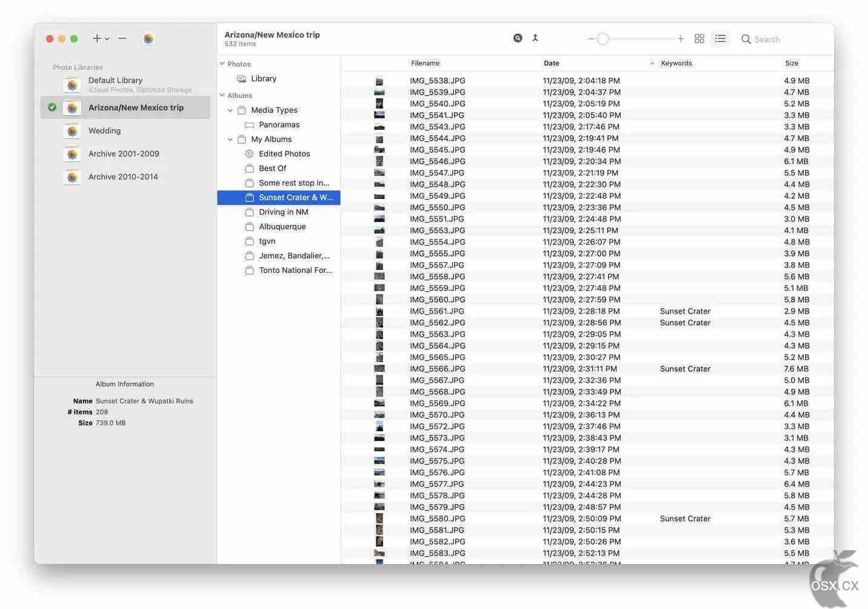Click thumbnail of IMG_5562.JPG
This screenshot has height=609, width=868.
379,323
